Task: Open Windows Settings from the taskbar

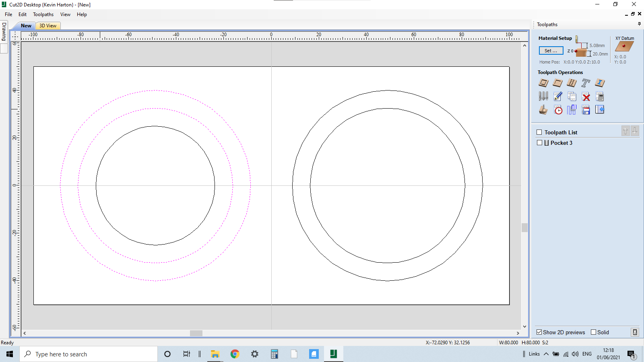Action: (254, 354)
